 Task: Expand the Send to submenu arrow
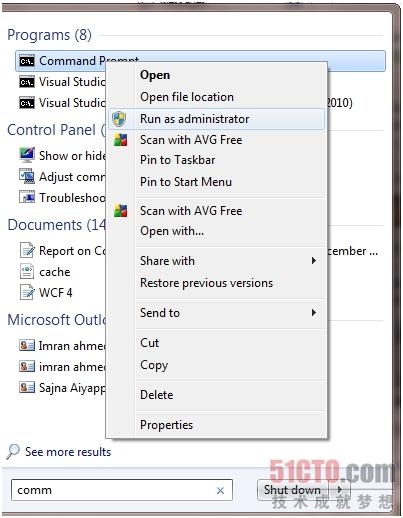click(x=313, y=313)
